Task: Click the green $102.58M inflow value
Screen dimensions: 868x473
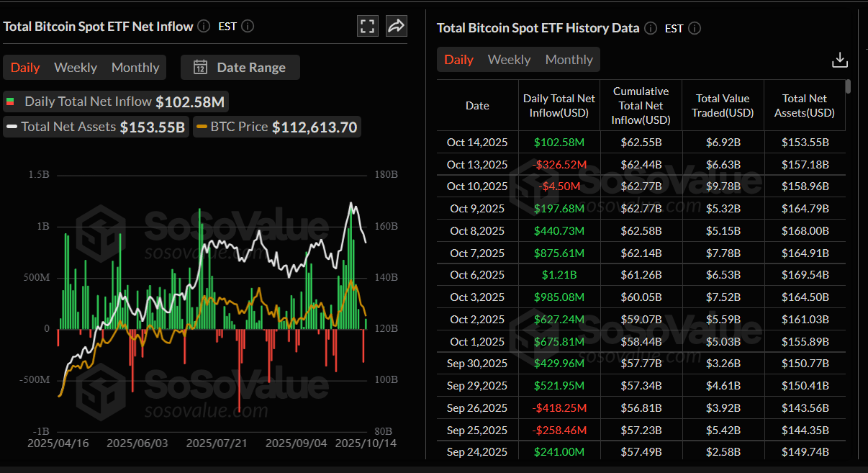Action: coord(559,142)
